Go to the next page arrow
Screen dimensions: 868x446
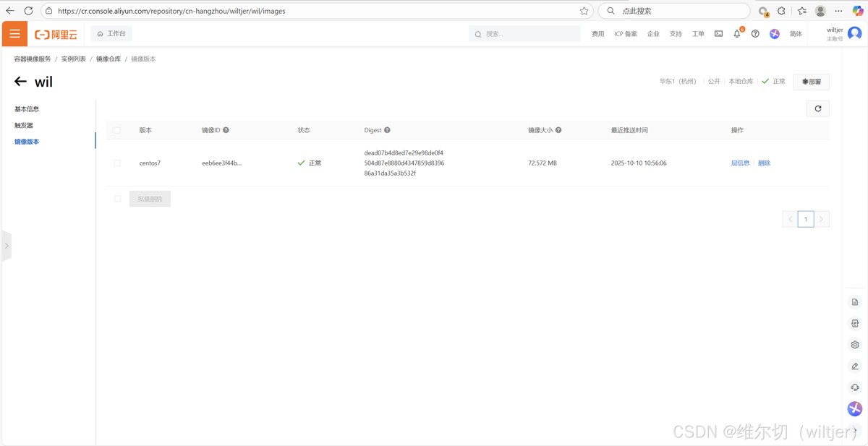[x=822, y=219]
